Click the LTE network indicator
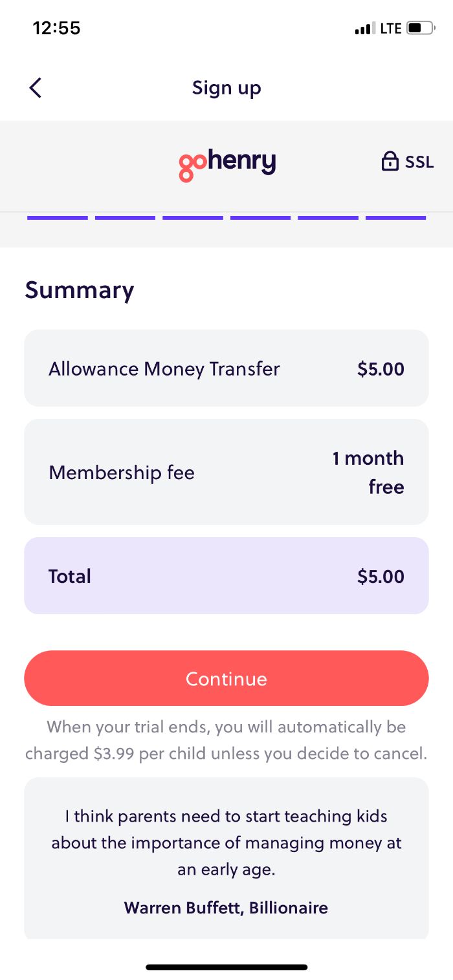Viewport: 453px width, 980px height. tap(391, 28)
